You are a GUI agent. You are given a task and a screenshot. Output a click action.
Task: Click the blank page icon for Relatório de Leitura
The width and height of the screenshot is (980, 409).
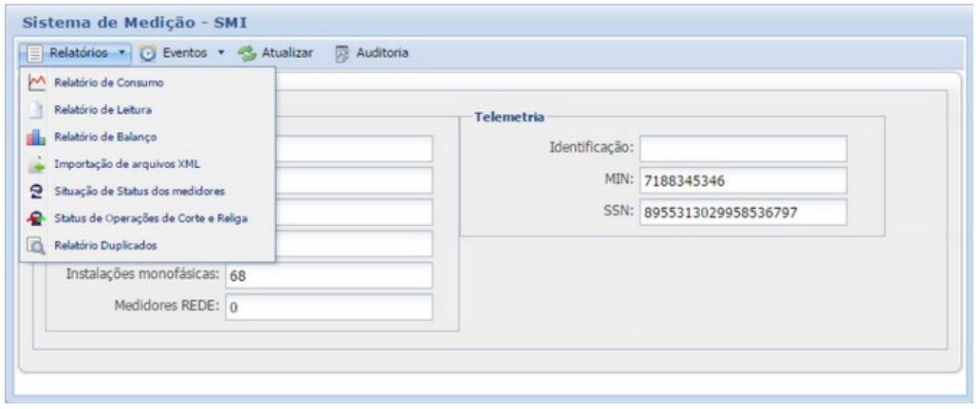click(33, 111)
